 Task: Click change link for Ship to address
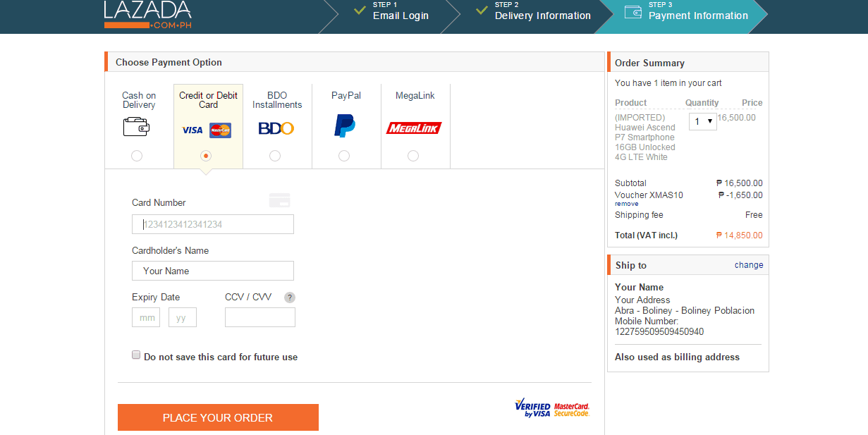(x=748, y=265)
